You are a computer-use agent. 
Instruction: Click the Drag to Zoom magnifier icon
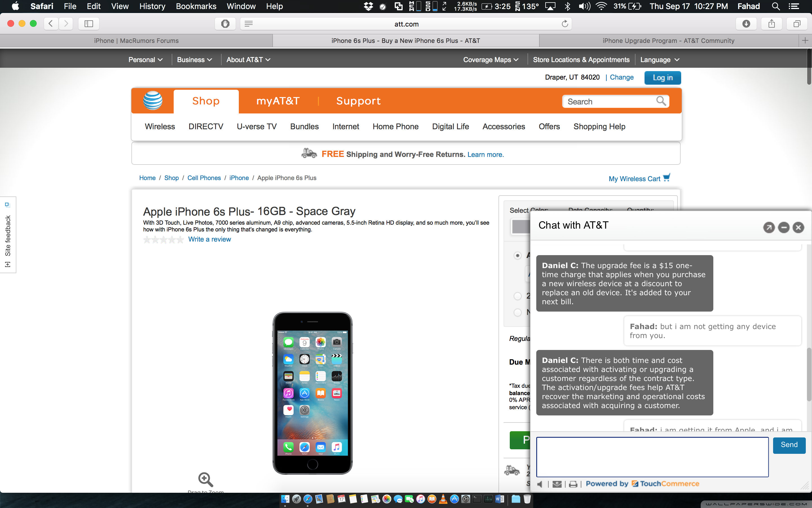point(205,479)
